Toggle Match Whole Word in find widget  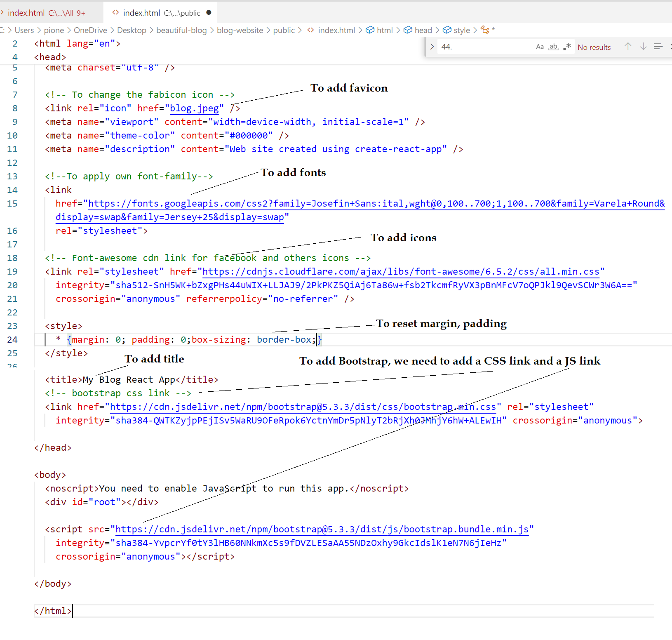point(553,47)
